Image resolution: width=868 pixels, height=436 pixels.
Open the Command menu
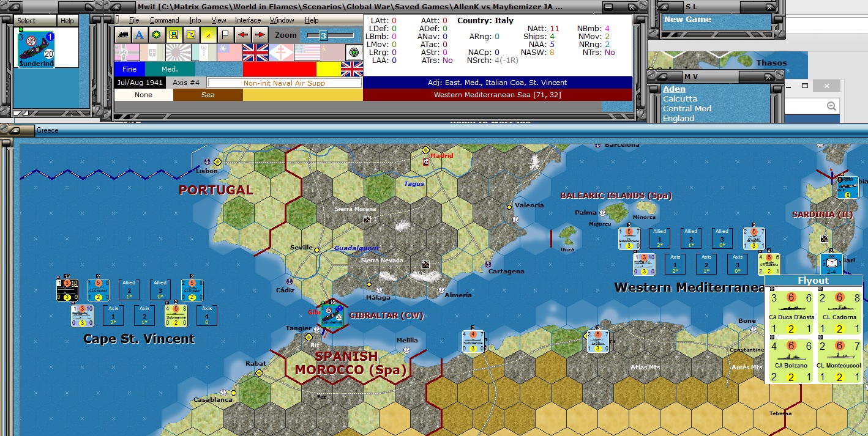[165, 20]
